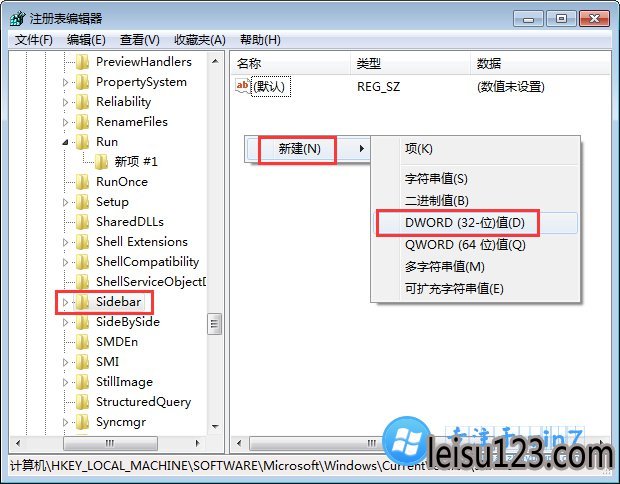Select the Sidebar folder icon
The width and height of the screenshot is (620, 484).
tap(83, 302)
